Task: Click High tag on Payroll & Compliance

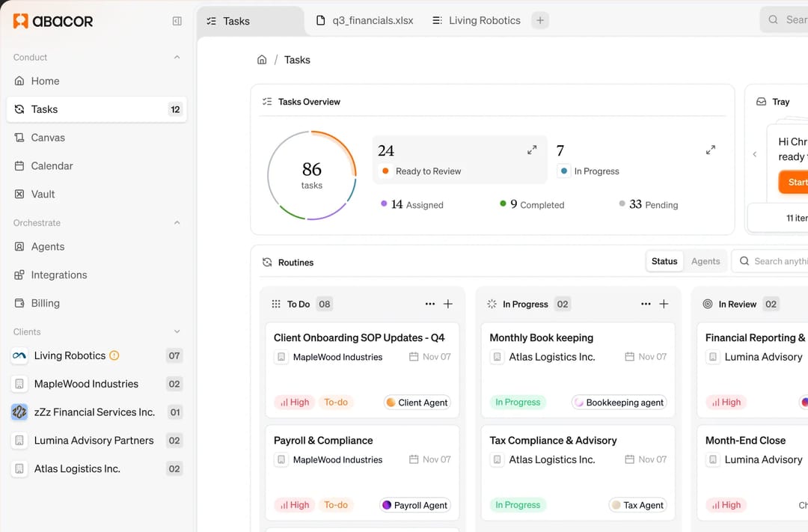Action: [x=295, y=505]
